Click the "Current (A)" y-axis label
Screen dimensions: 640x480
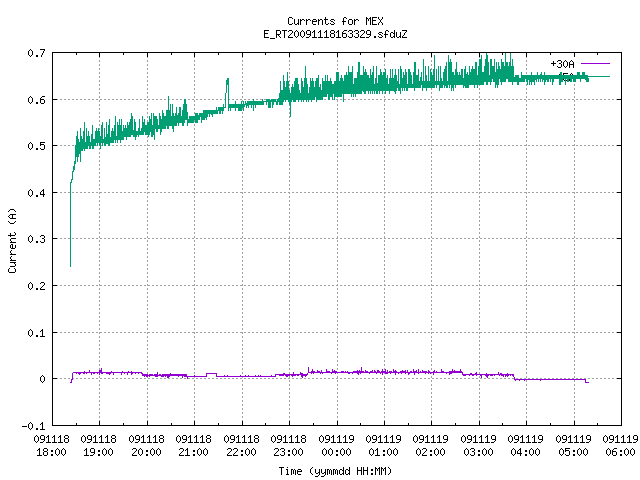(12, 241)
